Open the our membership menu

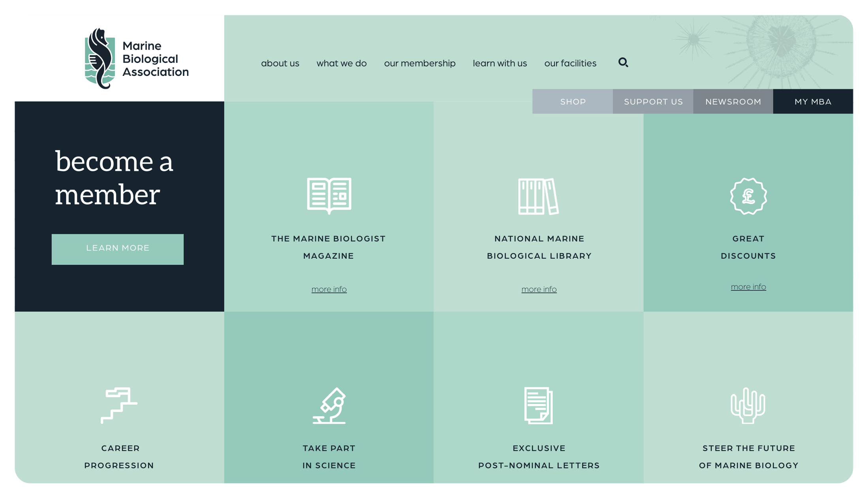(x=420, y=63)
